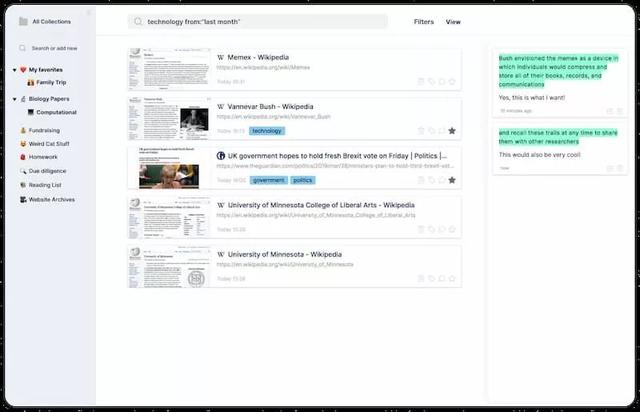This screenshot has width=640, height=412.
Task: Click the Wikipedia favicon on Memex result
Action: click(x=221, y=58)
